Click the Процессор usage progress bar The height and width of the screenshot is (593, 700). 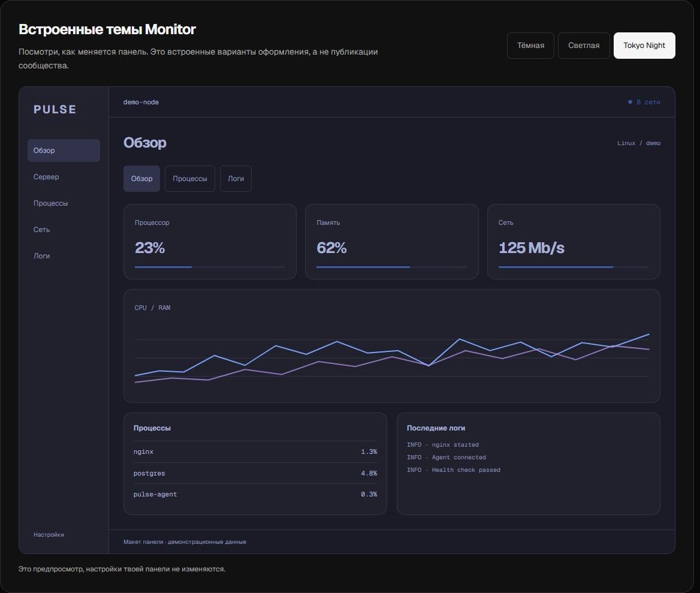pos(210,267)
